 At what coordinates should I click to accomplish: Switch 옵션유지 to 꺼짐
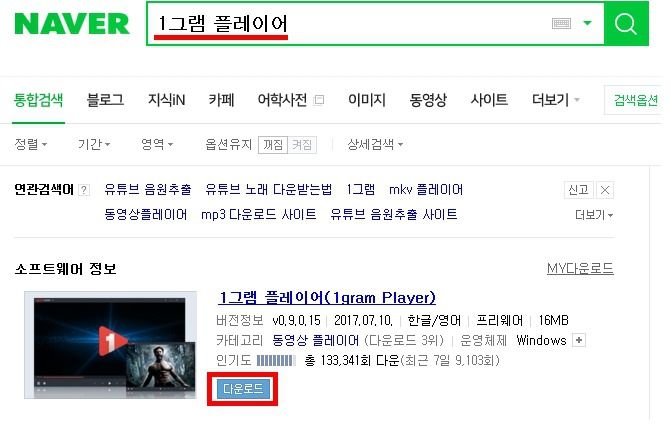pos(273,145)
